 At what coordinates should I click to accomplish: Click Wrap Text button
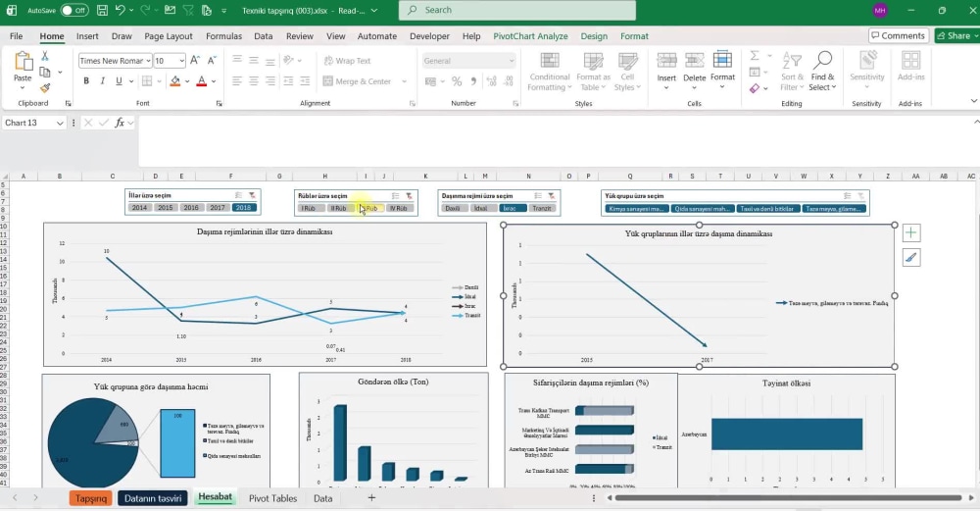point(348,61)
